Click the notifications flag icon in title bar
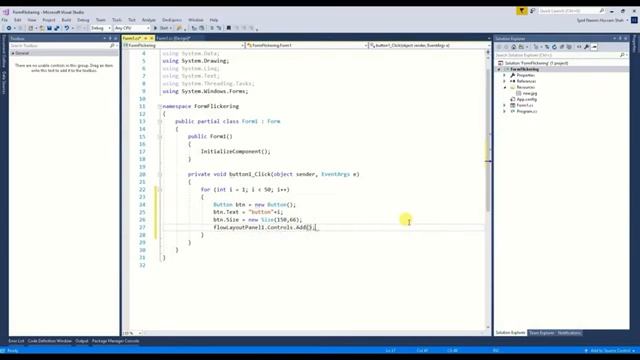Image resolution: width=640 pixels, height=360 pixels. [x=522, y=11]
